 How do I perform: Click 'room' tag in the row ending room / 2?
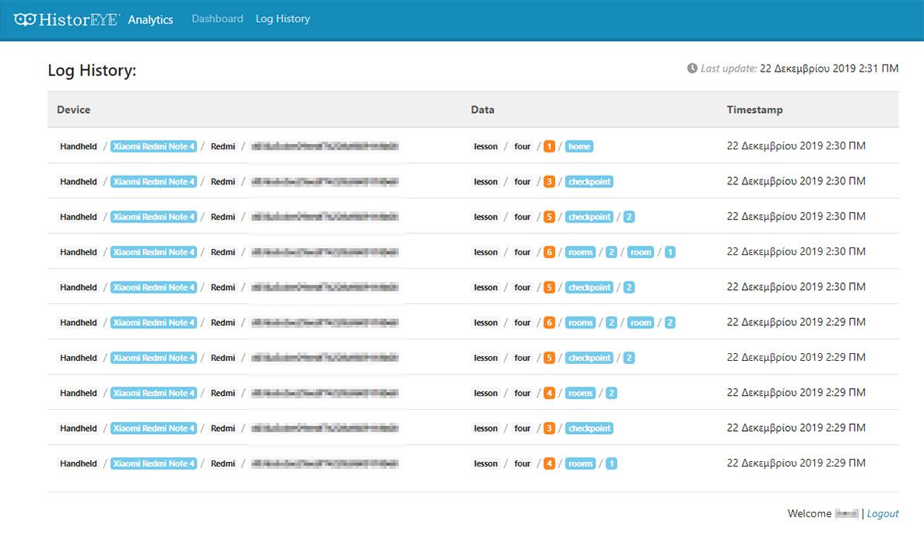pos(641,323)
